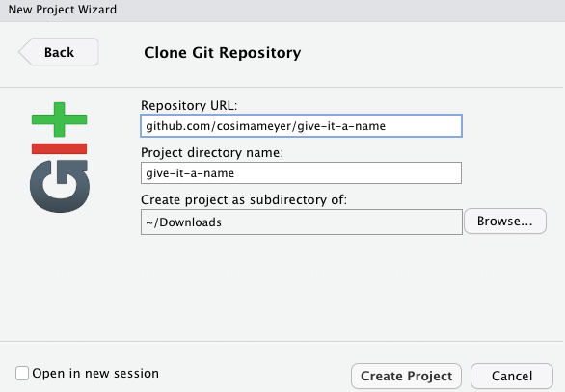This screenshot has height=392, width=565.
Task: Click the gray G arrow Git emblem
Action: tap(60, 186)
